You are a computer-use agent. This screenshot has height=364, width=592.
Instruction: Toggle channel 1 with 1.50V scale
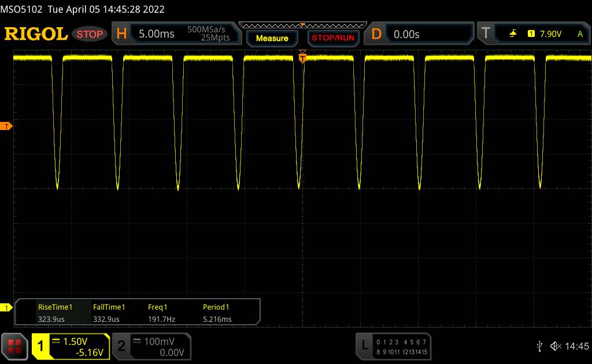click(71, 346)
